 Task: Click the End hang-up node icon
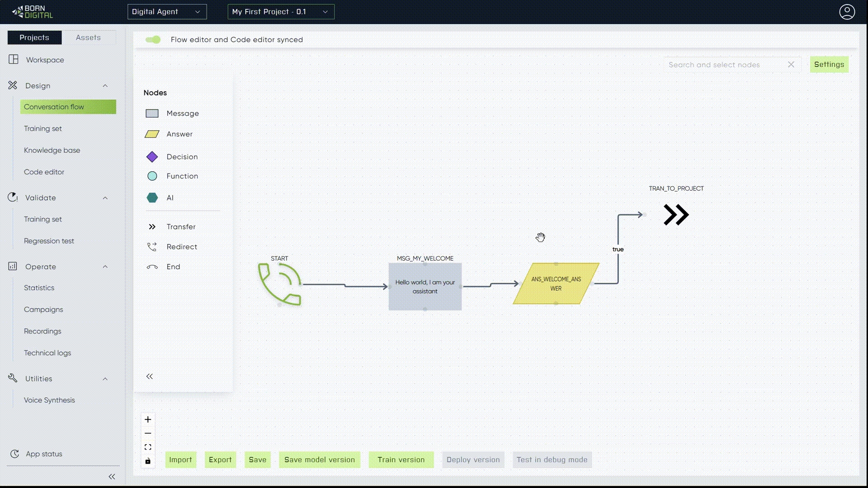[x=152, y=267]
